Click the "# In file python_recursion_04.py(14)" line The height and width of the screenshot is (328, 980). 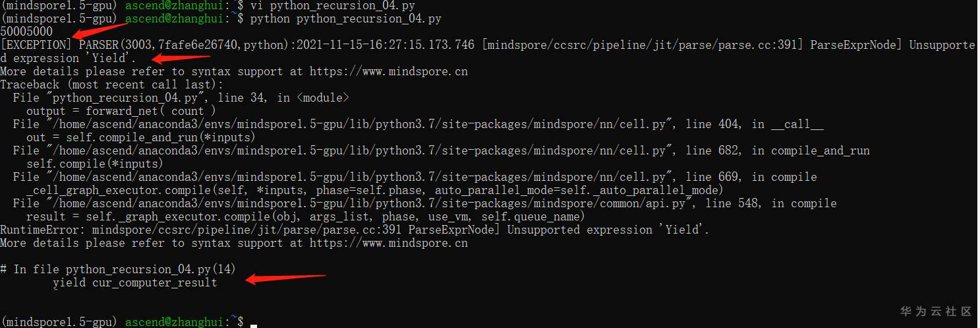pos(119,269)
